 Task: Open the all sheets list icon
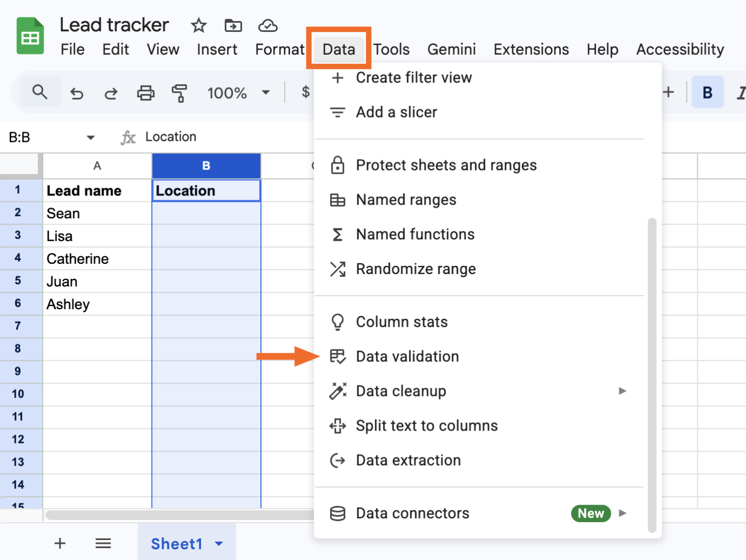[x=103, y=543]
